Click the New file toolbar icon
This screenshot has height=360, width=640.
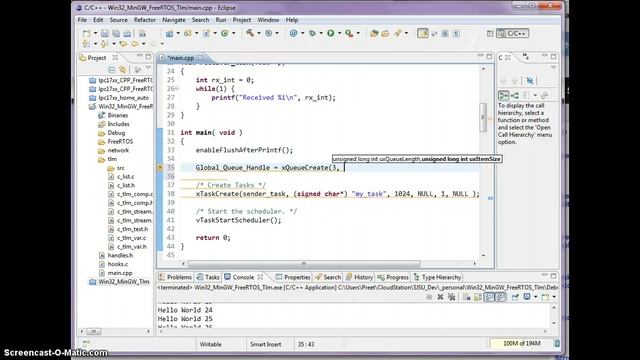pyautogui.click(x=86, y=33)
